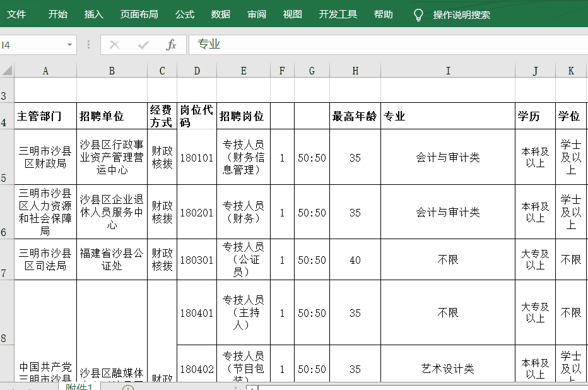Click the 沙县区企业退休人员服务中心 cell

(x=112, y=212)
